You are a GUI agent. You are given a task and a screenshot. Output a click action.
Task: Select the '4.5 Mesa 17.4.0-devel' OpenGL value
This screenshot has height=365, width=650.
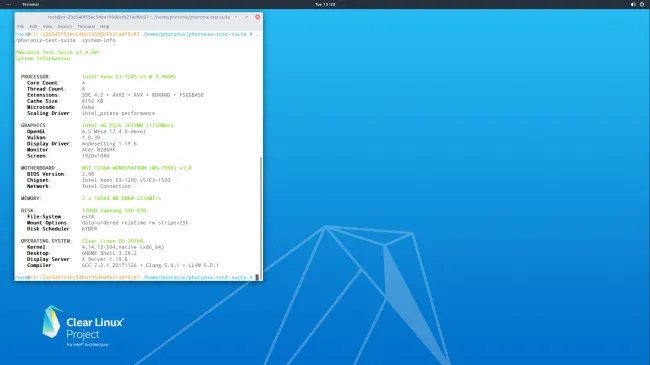114,131
